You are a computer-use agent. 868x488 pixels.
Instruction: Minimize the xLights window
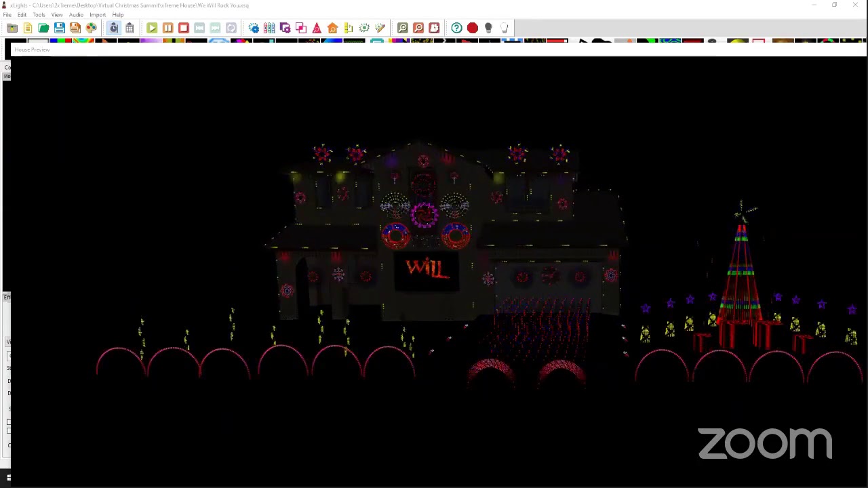coord(814,5)
